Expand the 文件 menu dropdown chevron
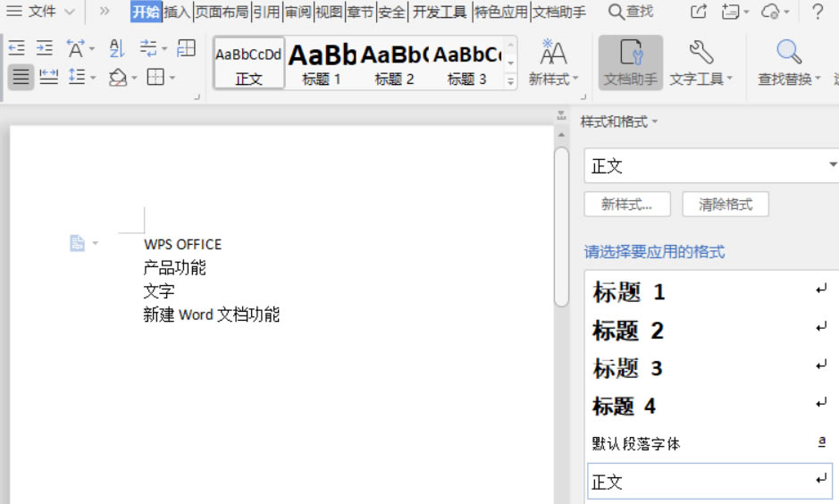The width and height of the screenshot is (839, 504). (70, 12)
